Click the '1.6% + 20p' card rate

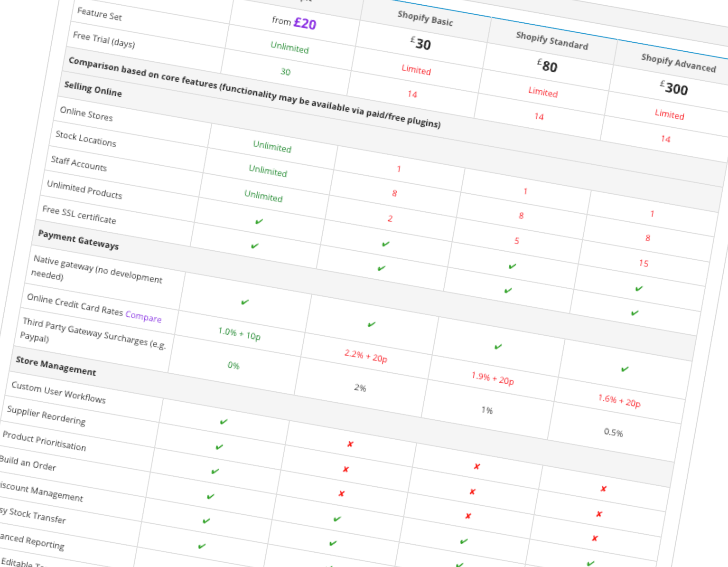[x=619, y=401]
